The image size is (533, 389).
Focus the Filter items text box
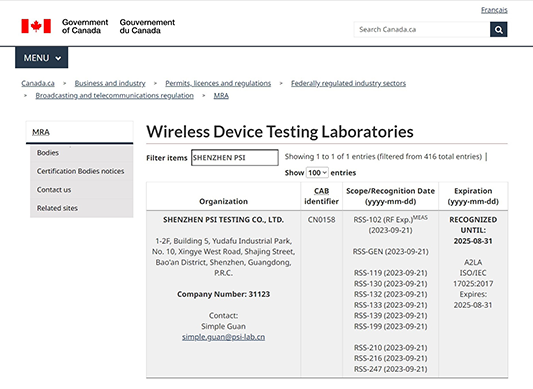(235, 158)
